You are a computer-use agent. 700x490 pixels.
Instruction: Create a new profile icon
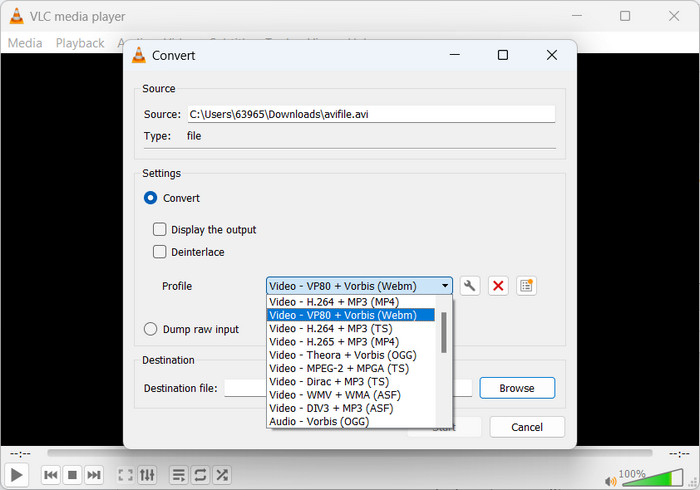pos(526,286)
